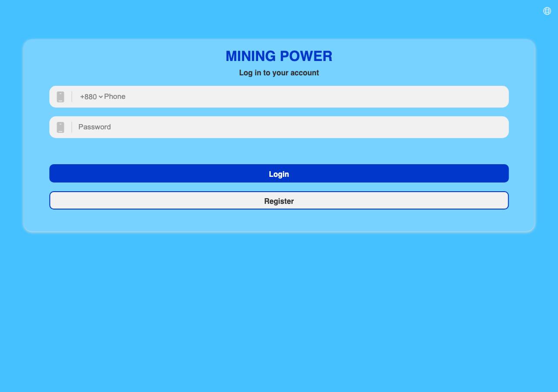Viewport: 558px width, 392px height.
Task: Open the globe language selector icon
Action: [547, 11]
